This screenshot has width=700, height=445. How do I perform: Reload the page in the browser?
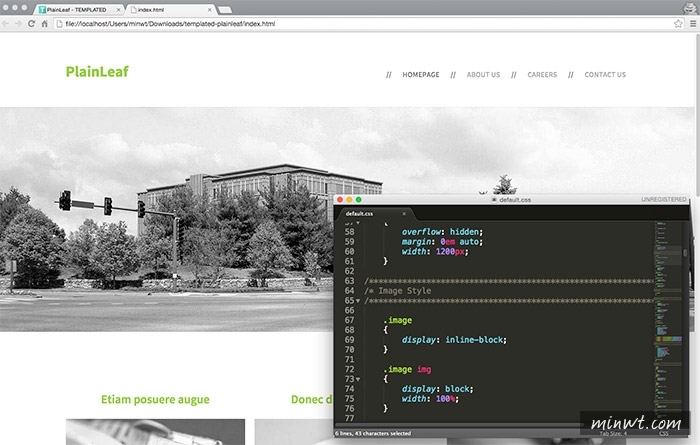[32, 23]
